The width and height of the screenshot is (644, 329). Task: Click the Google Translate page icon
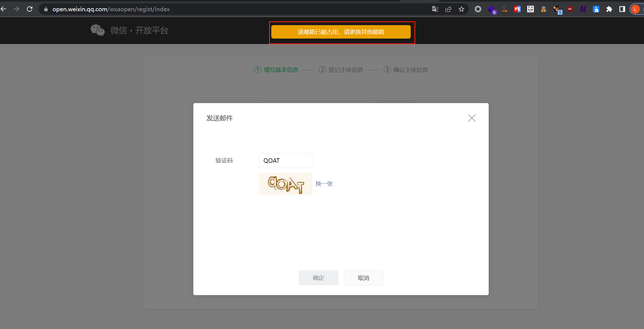[x=435, y=9]
